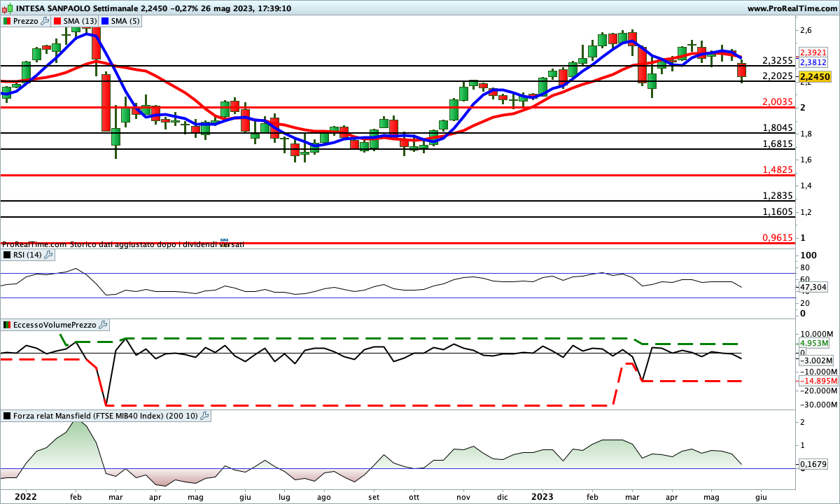Click the 1,6815 horizontal level label

777,143
